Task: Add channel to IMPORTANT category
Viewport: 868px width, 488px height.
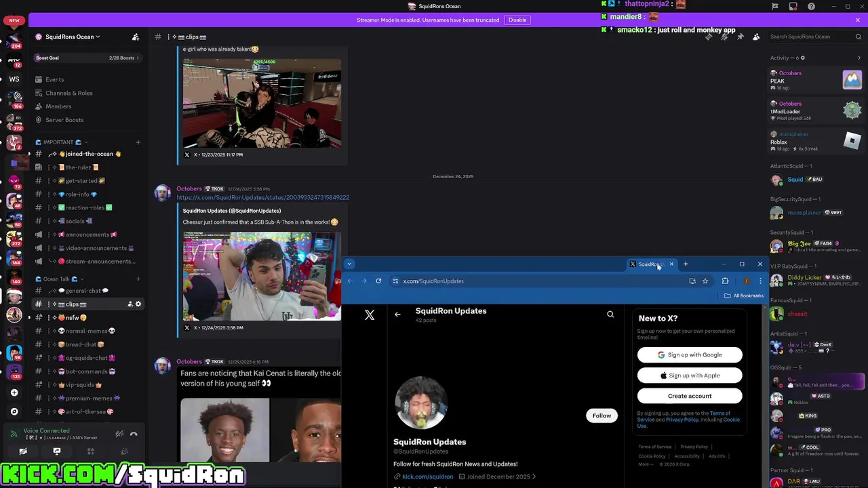Action: point(138,142)
